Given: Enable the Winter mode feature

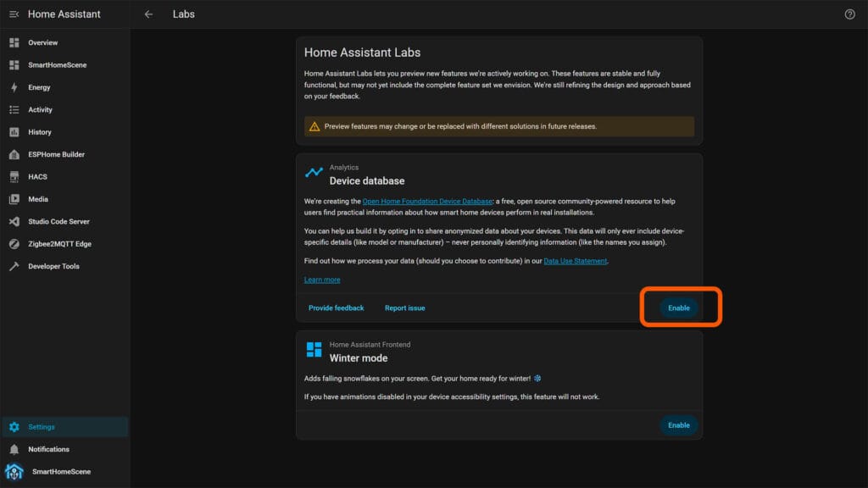Looking at the screenshot, I should [x=679, y=425].
